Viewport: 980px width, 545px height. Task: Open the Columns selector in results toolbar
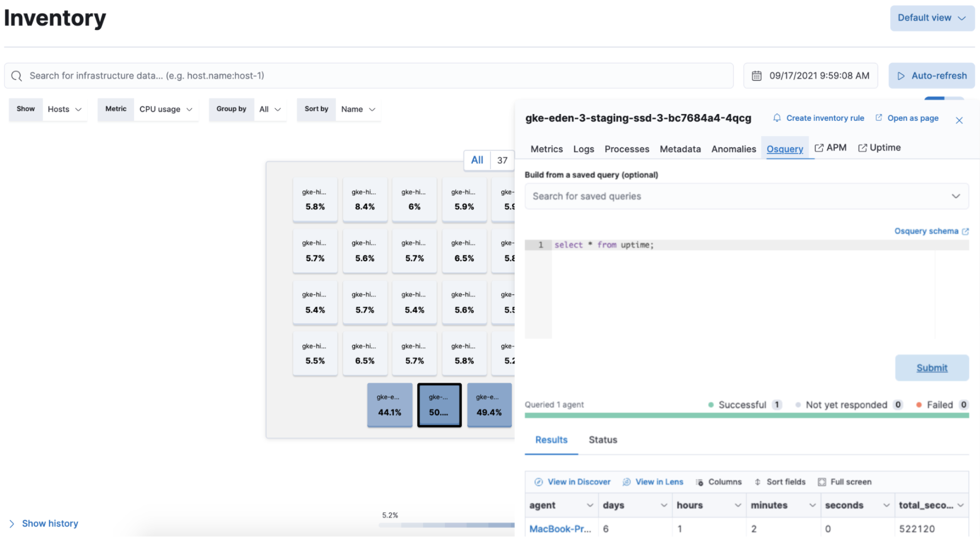coord(719,482)
